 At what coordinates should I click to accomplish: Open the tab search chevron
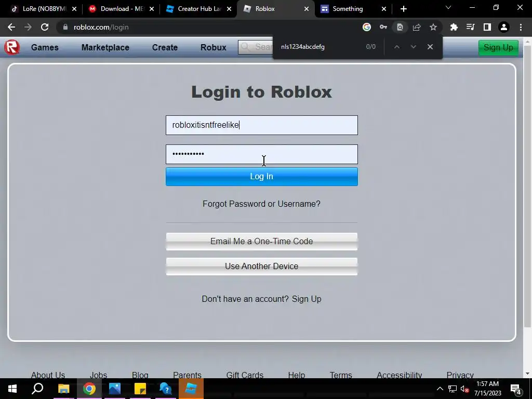[448, 7]
